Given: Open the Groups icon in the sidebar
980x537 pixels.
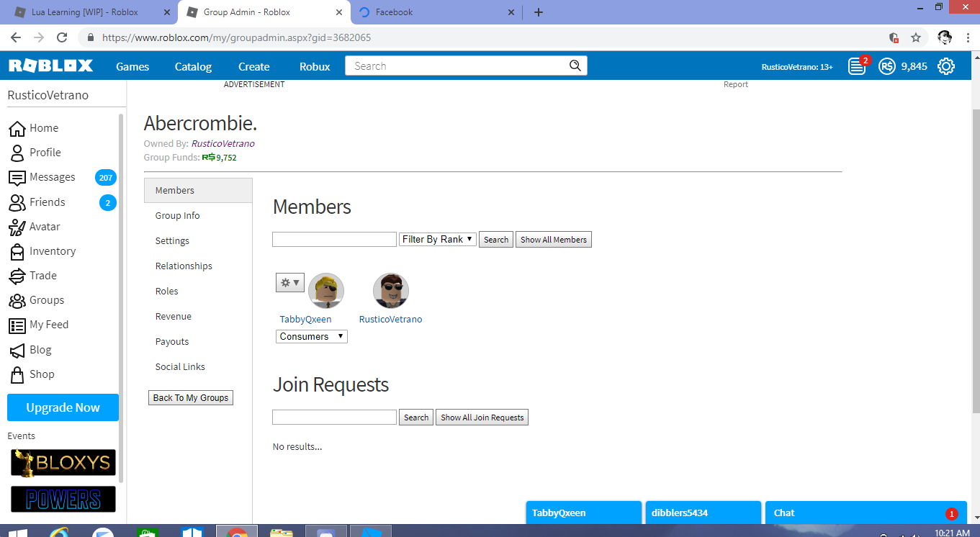Looking at the screenshot, I should [17, 300].
